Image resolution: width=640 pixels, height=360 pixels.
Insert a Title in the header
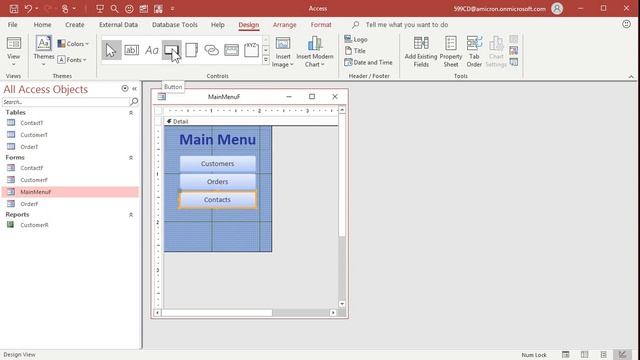click(355, 51)
